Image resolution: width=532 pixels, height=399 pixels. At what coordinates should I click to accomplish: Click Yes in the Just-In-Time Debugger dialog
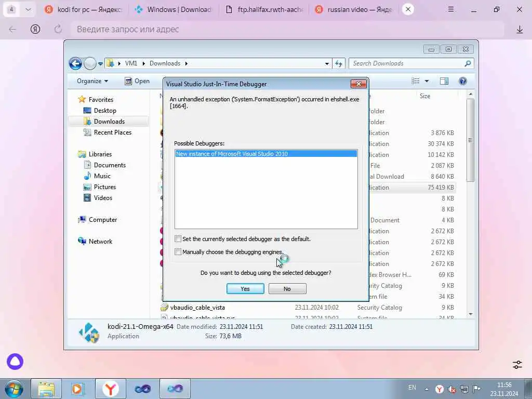245,289
